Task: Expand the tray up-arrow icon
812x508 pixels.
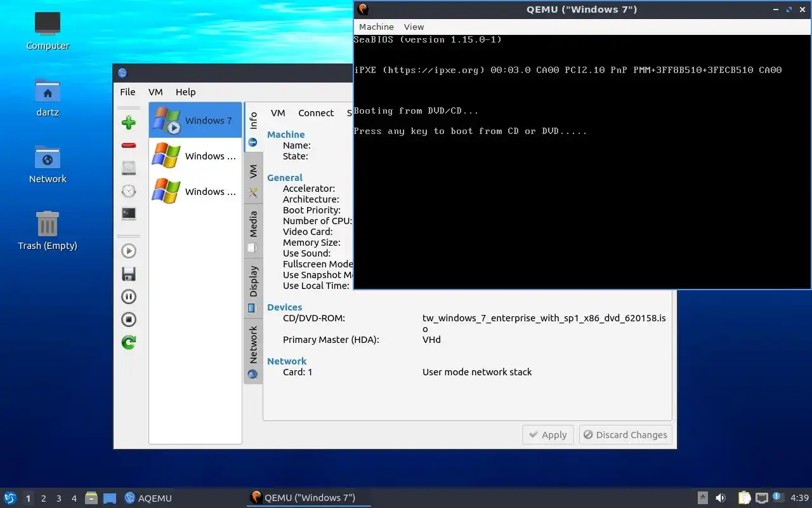Action: coord(703,498)
